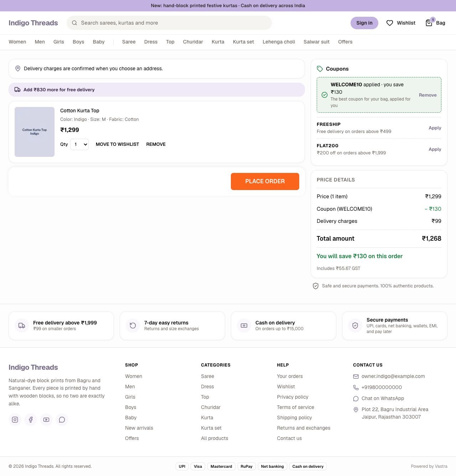Click the 7-day easy returns icon
This screenshot has height=476, width=456.
(133, 326)
